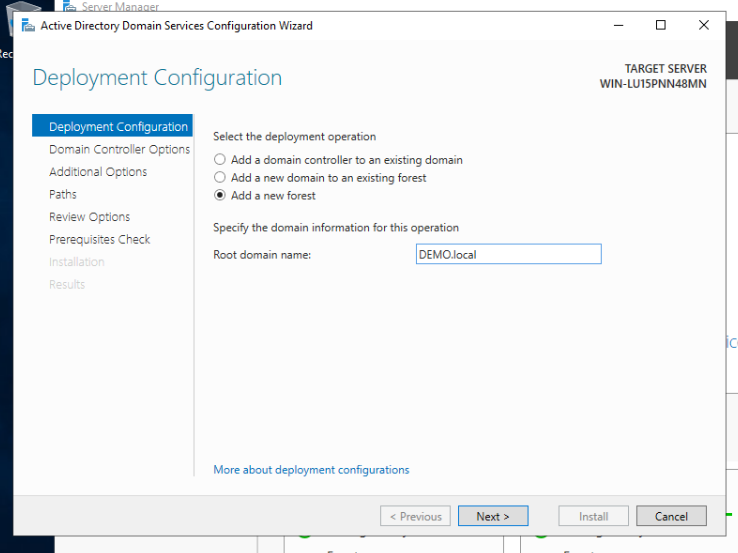738x553 pixels.
Task: Click the Previous button
Action: coord(415,516)
